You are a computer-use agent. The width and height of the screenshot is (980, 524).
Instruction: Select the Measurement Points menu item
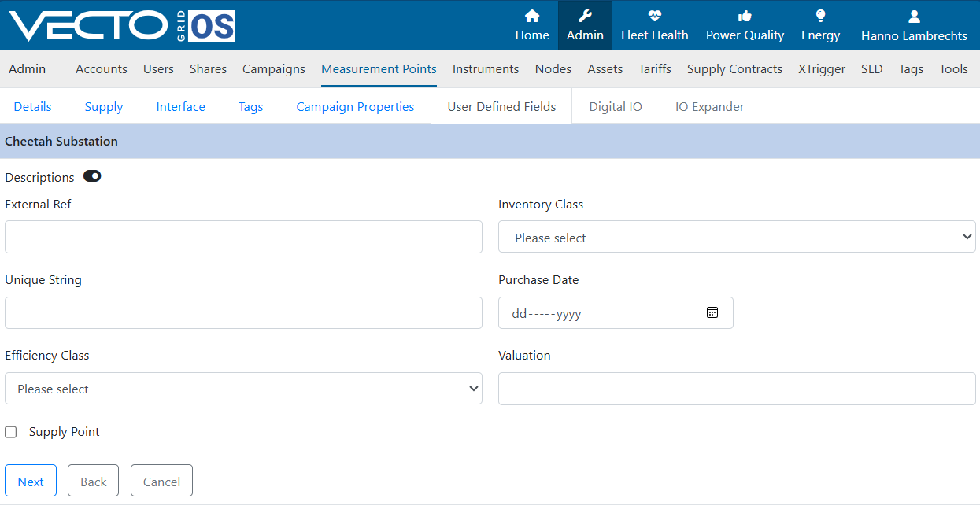point(379,69)
